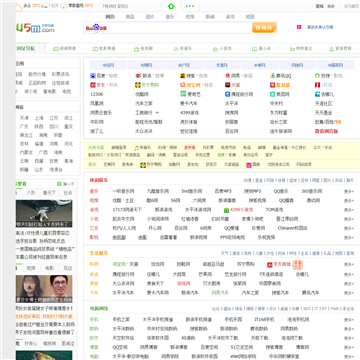Open the three green dots menu

click(x=190, y=6)
